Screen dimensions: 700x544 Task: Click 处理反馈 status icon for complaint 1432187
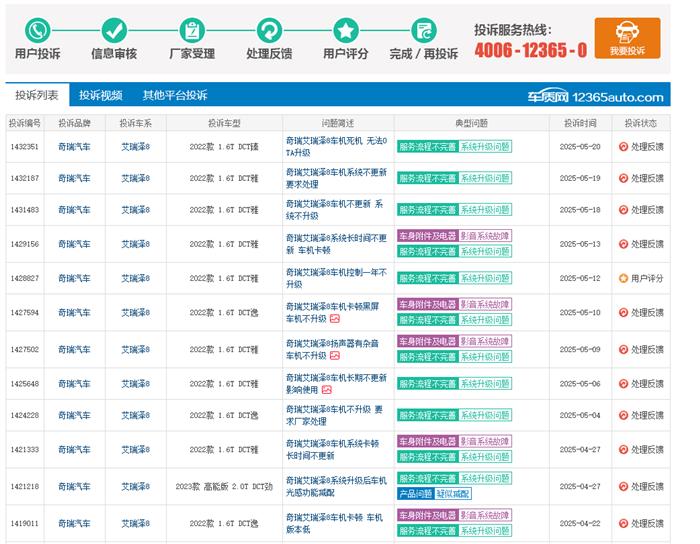(x=623, y=178)
